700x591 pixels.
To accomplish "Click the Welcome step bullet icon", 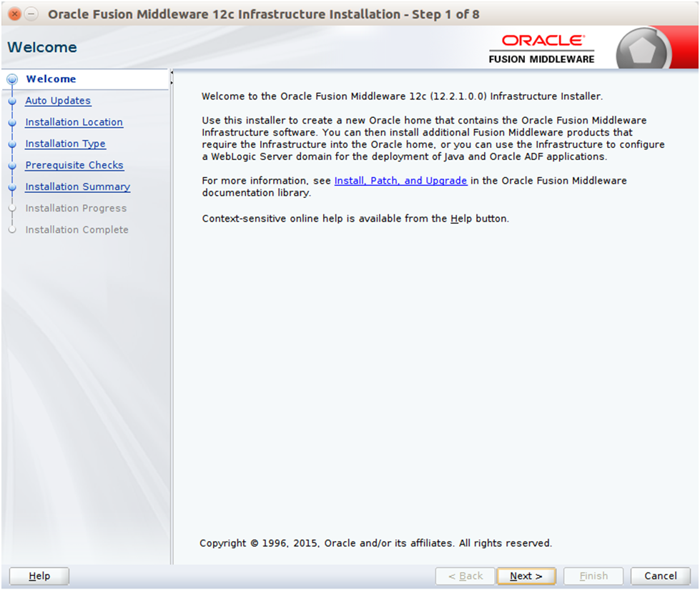I will 12,79.
